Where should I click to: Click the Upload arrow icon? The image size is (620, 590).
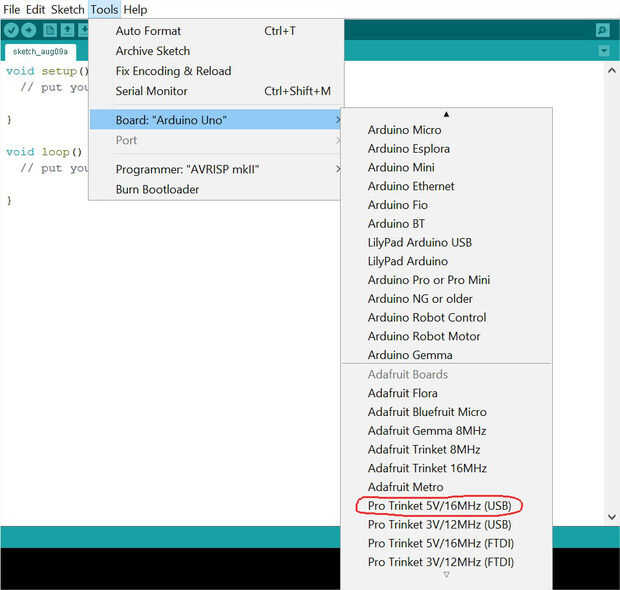28,30
